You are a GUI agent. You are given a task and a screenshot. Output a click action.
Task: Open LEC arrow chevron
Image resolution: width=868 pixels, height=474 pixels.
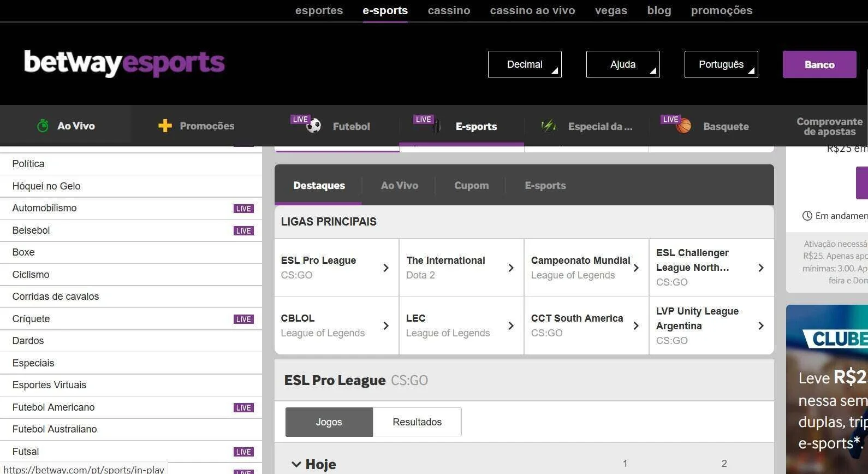coord(511,325)
